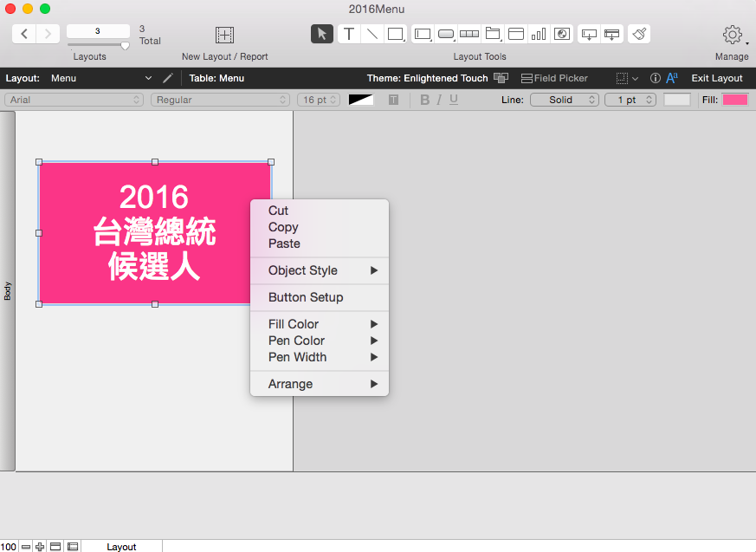The height and width of the screenshot is (552, 756).
Task: Toggle the formatting bar icon at bottom
Action: 73,547
